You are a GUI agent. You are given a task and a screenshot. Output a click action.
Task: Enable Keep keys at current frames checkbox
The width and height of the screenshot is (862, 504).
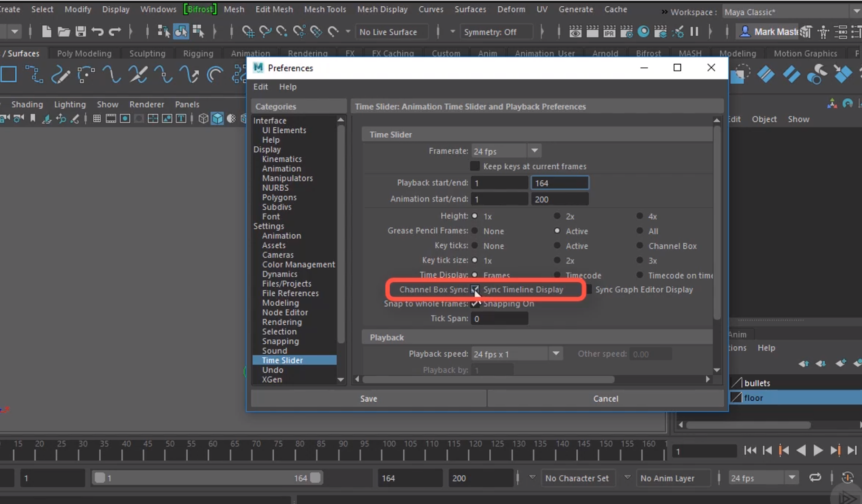click(x=475, y=166)
